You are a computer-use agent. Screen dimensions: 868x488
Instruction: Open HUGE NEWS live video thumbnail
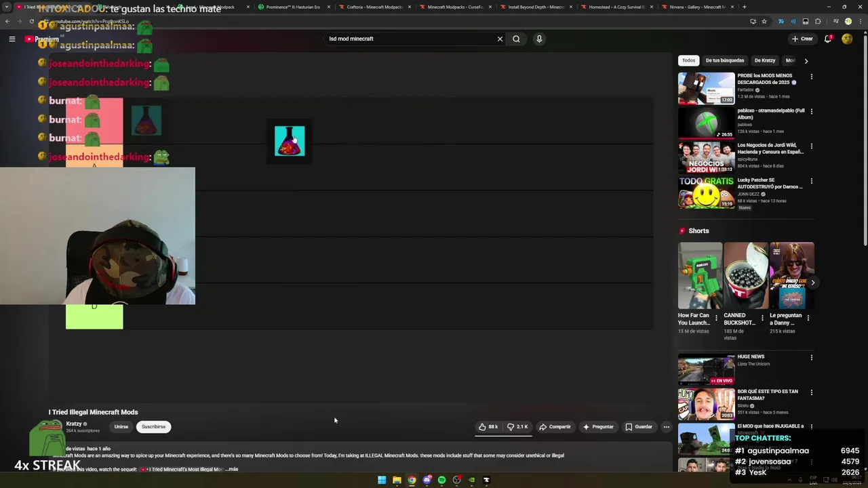click(706, 369)
